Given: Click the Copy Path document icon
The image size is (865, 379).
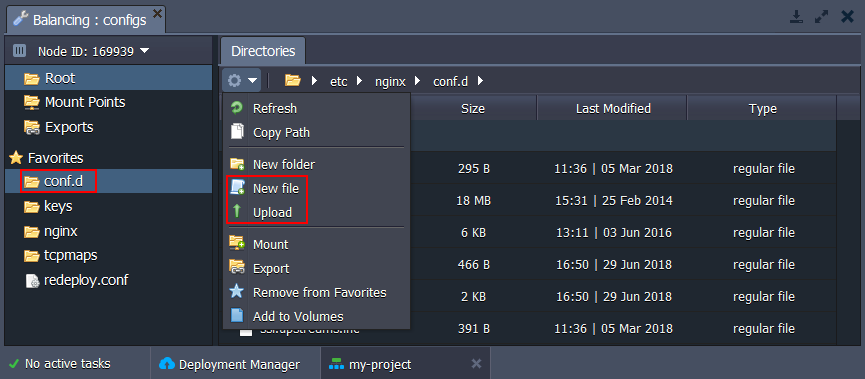Looking at the screenshot, I should (237, 132).
